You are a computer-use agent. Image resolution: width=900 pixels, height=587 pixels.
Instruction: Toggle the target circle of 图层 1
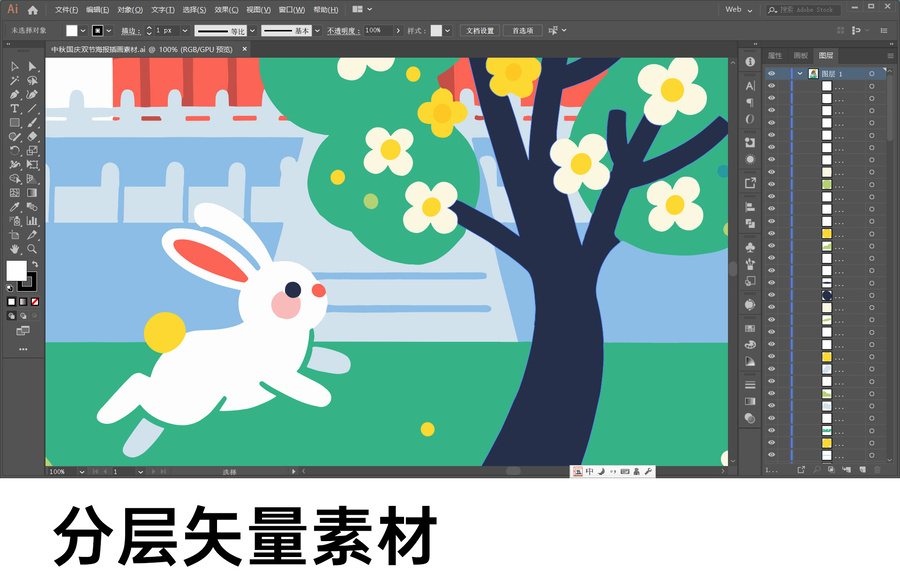(x=871, y=73)
